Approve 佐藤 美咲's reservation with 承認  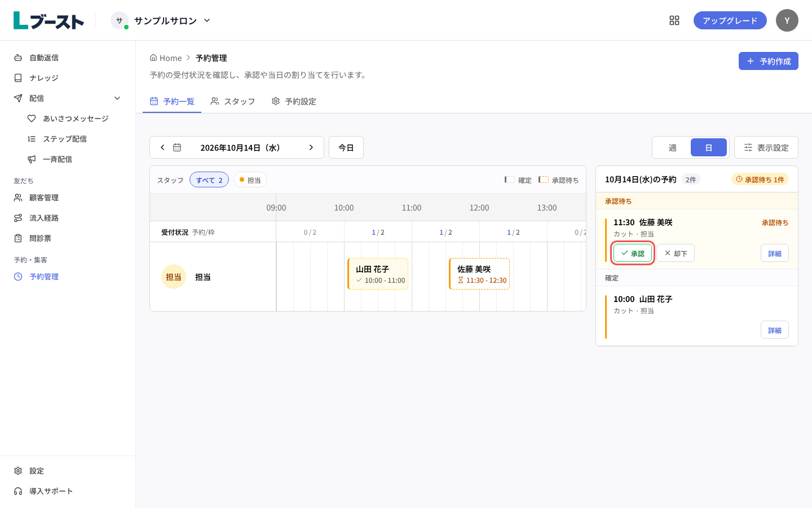tap(633, 253)
